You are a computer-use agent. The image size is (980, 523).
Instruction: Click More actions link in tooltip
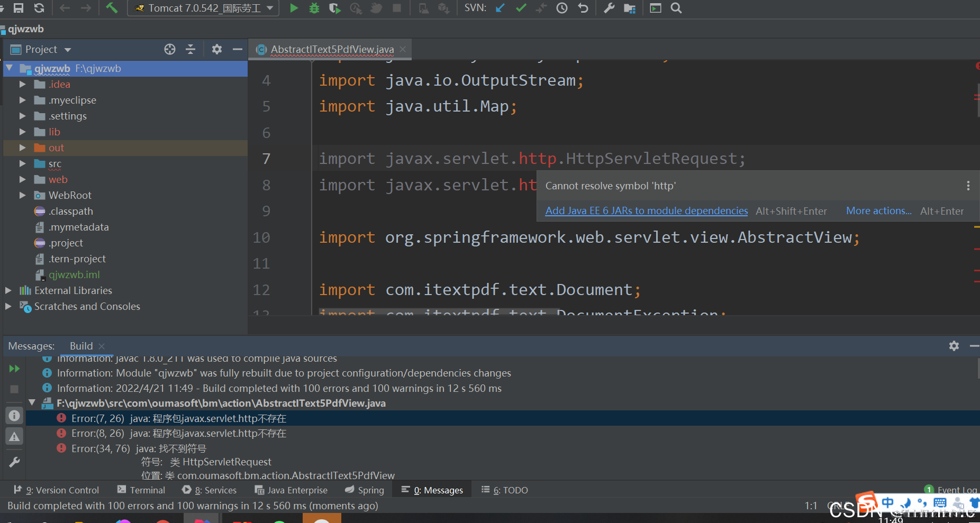[879, 210]
